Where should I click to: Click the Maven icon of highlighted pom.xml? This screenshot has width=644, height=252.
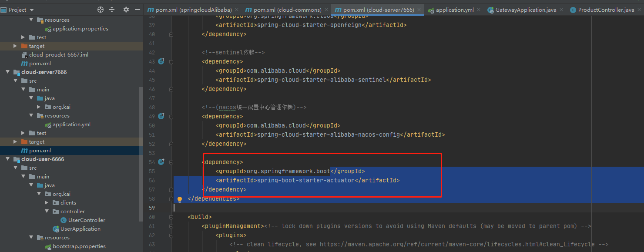coord(24,151)
